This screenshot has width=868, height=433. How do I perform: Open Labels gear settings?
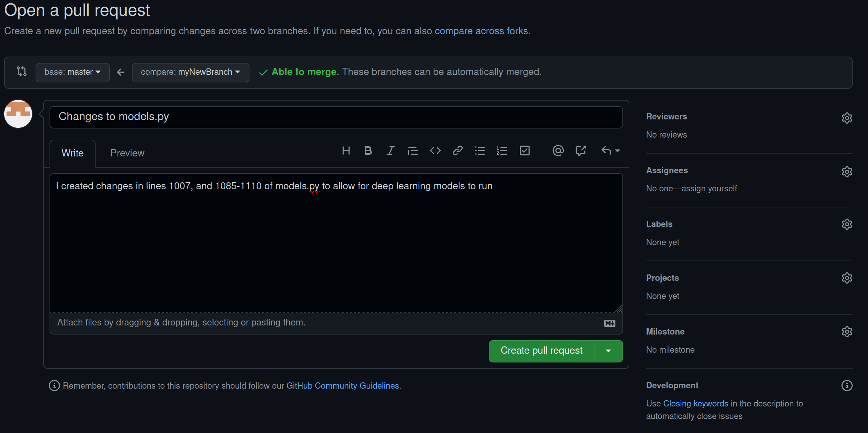pos(847,224)
